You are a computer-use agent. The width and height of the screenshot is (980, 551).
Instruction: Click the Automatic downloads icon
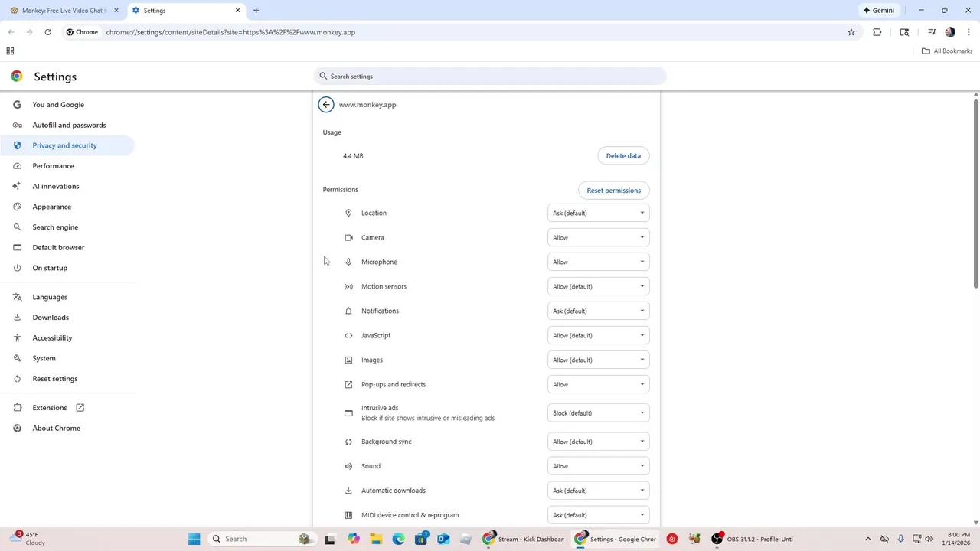point(348,491)
